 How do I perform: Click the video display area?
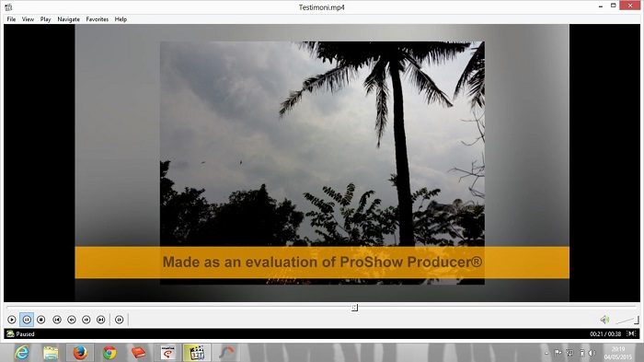(x=322, y=163)
